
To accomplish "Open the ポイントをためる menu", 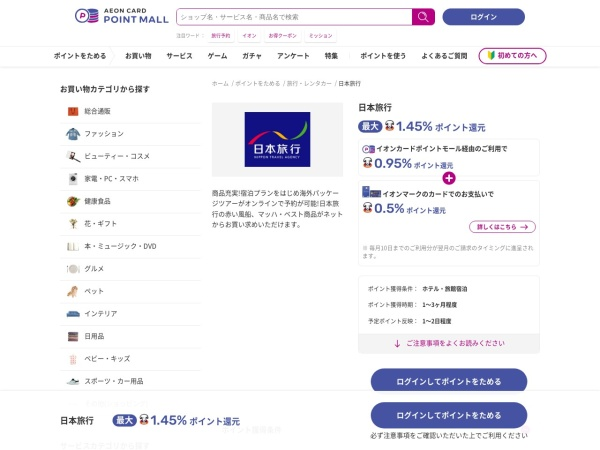I will click(80, 56).
